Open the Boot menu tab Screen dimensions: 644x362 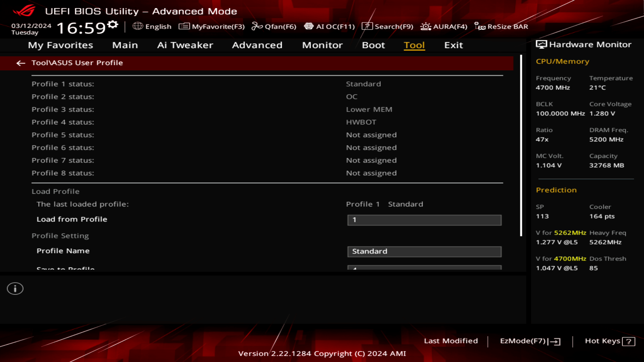point(373,45)
